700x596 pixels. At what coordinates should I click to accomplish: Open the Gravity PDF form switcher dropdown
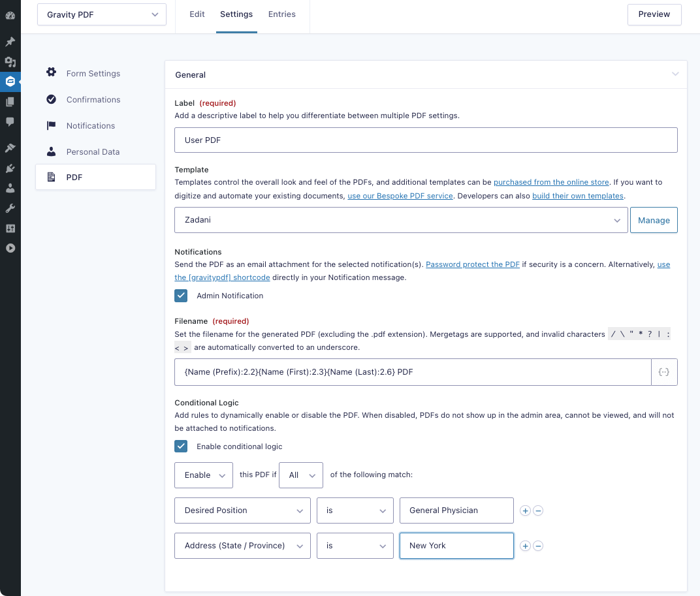(102, 14)
